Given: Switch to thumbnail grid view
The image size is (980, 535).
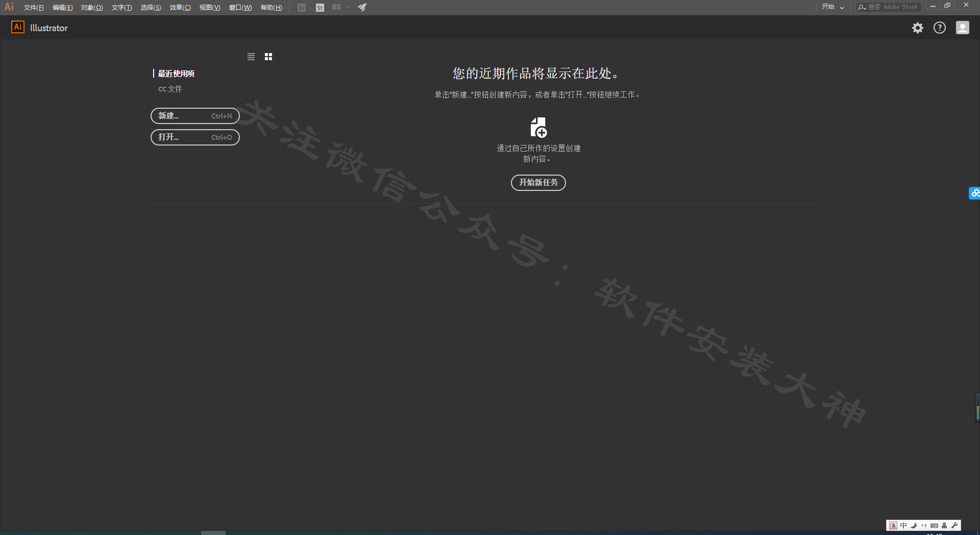Looking at the screenshot, I should [x=268, y=57].
